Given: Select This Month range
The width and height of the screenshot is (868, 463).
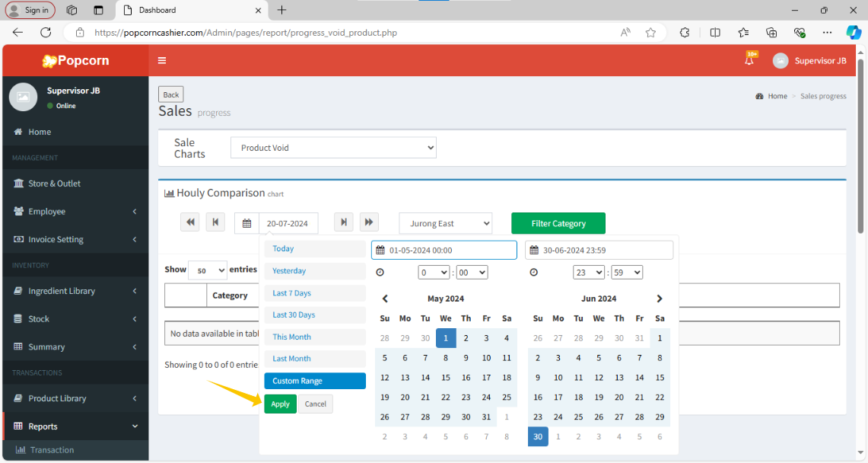Looking at the screenshot, I should pyautogui.click(x=315, y=337).
